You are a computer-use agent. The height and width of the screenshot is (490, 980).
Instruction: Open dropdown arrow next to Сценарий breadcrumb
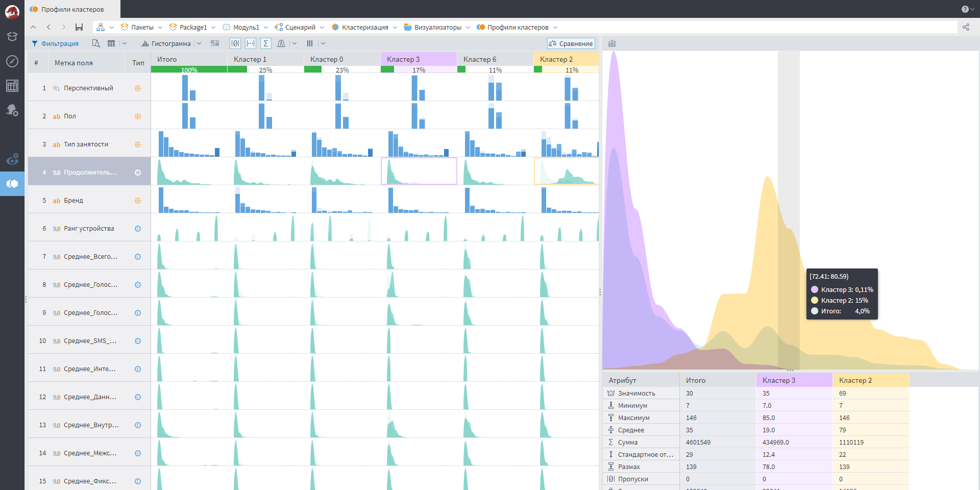[x=322, y=28]
